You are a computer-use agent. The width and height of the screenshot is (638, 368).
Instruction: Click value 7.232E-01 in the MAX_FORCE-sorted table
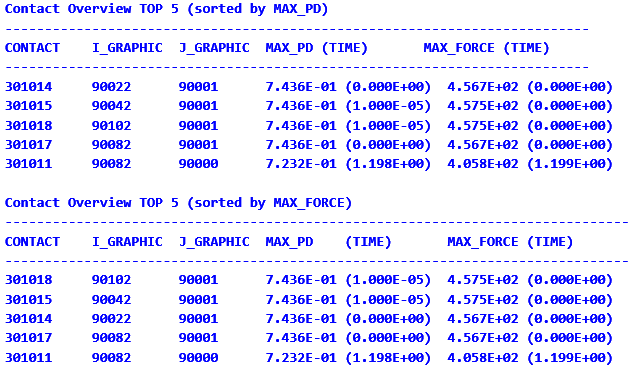click(301, 357)
